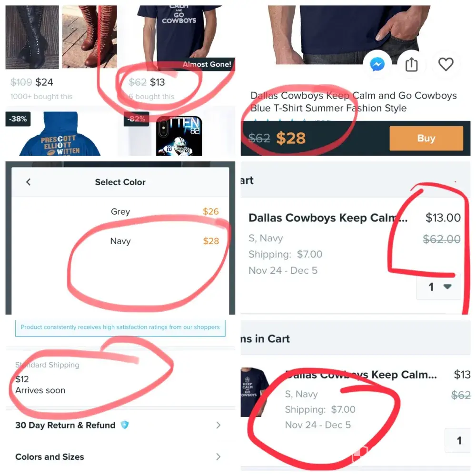The height and width of the screenshot is (476, 476).
Task: Tap the share/export icon
Action: pos(411,64)
